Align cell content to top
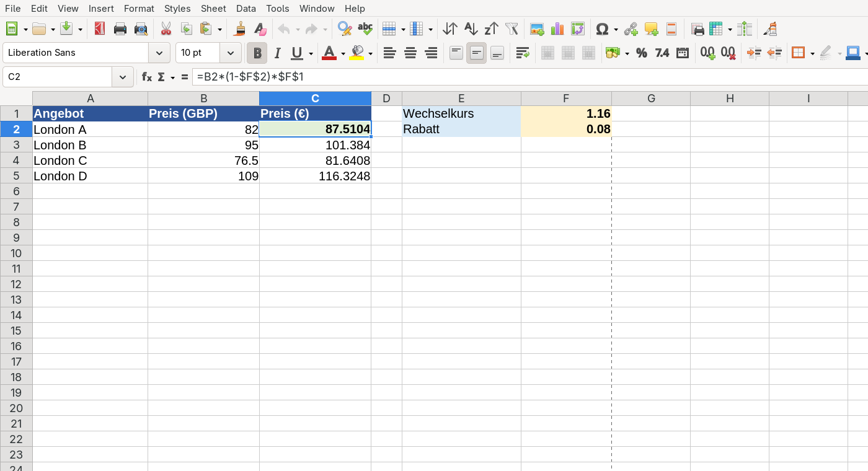The height and width of the screenshot is (471, 868). point(456,53)
